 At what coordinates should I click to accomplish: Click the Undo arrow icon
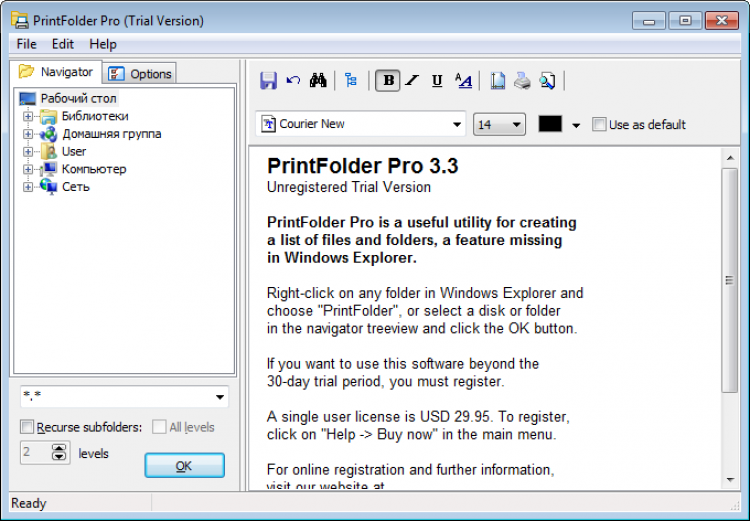(x=293, y=80)
